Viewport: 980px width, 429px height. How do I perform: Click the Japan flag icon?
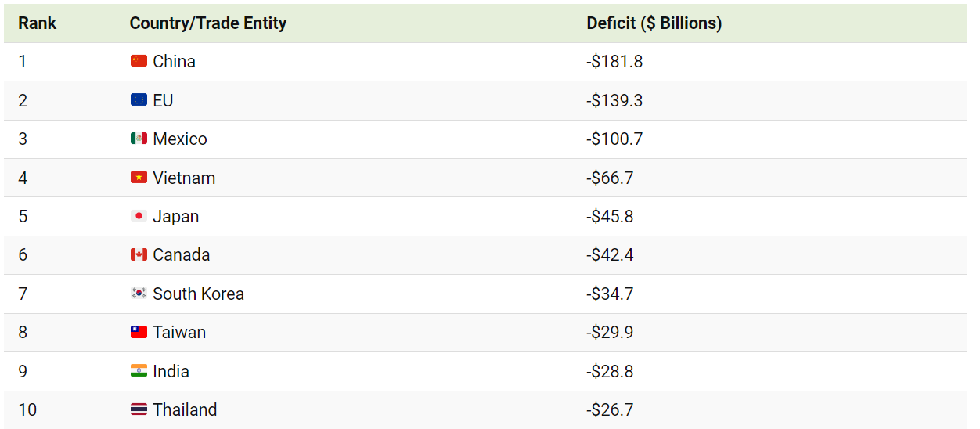coord(139,216)
